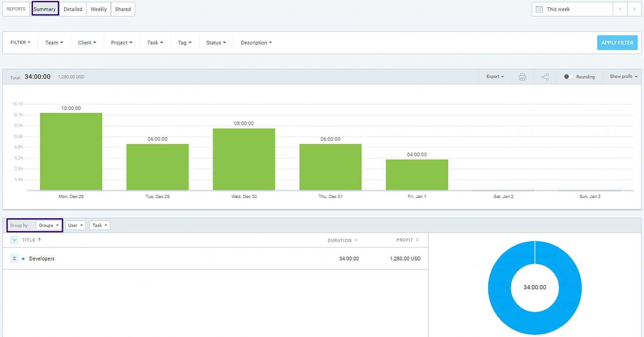644x337 pixels.
Task: Click the Apply Filter button
Action: click(617, 43)
